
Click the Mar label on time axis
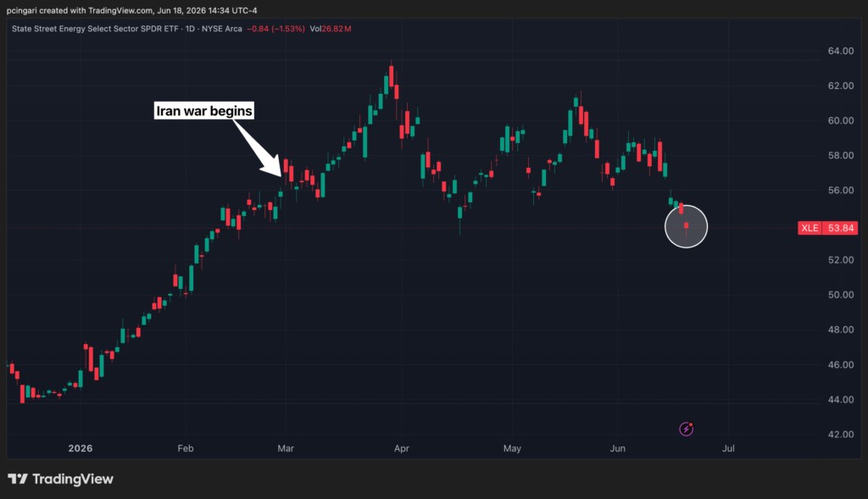(286, 448)
